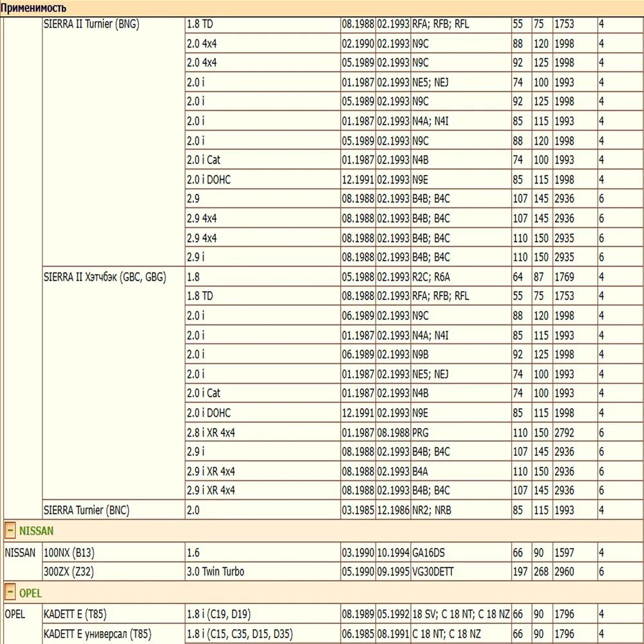Image resolution: width=644 pixels, height=644 pixels.
Task: Collapse the NISSAN section using its minus box
Action: point(9,531)
